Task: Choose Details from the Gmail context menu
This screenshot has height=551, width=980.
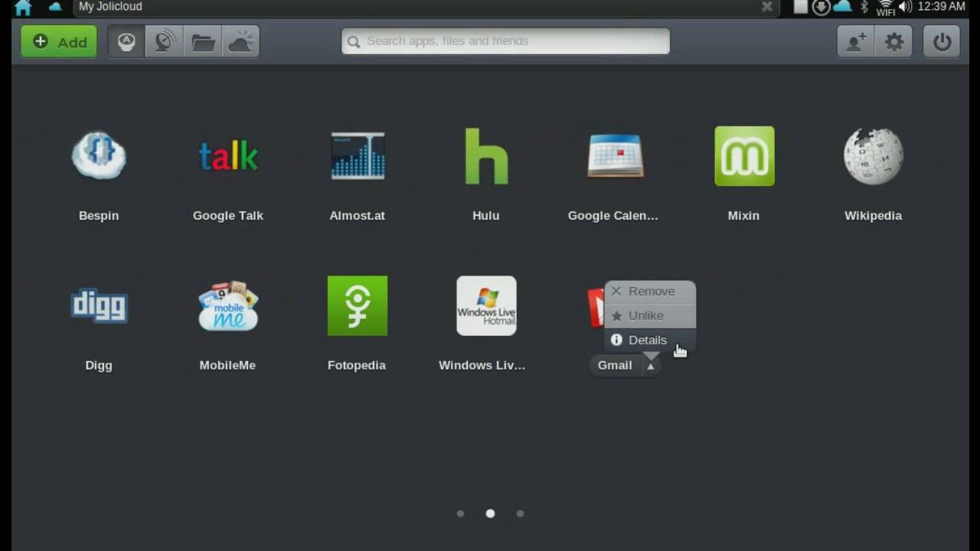Action: point(650,340)
